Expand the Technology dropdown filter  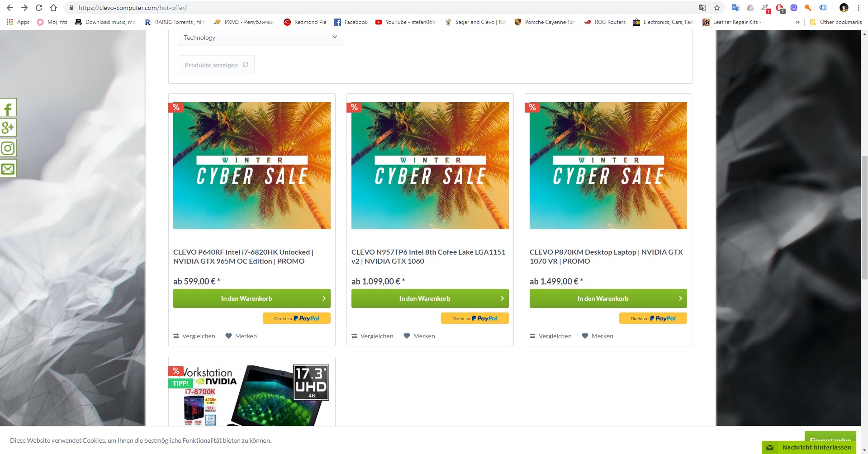(x=261, y=38)
